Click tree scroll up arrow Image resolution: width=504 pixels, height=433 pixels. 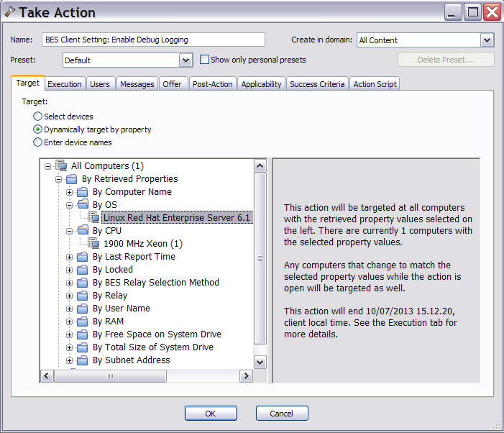260,166
